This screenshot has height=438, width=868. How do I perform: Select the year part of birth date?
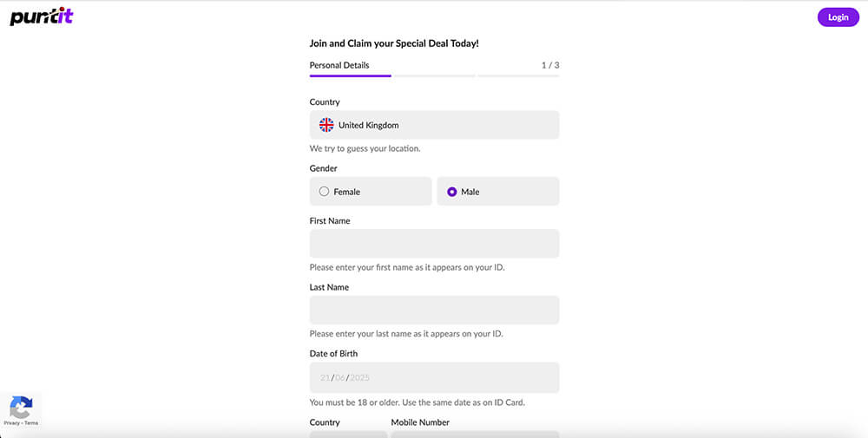(x=360, y=377)
